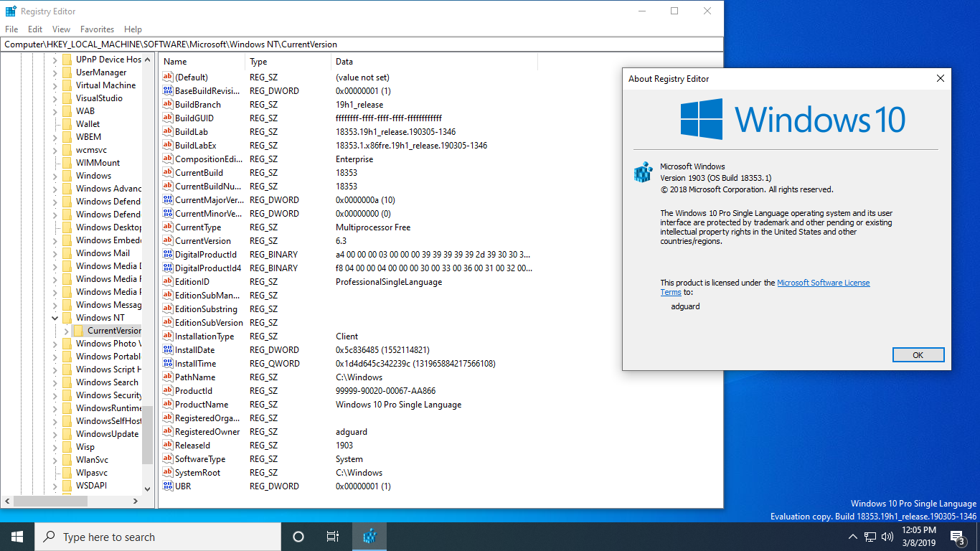Open Cortana from the taskbar

tap(298, 537)
